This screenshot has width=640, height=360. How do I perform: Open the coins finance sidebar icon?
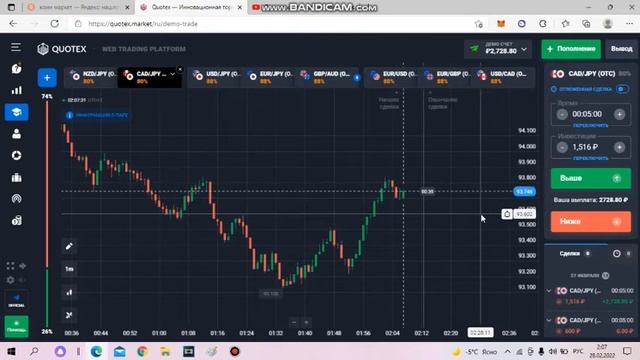pos(16,220)
